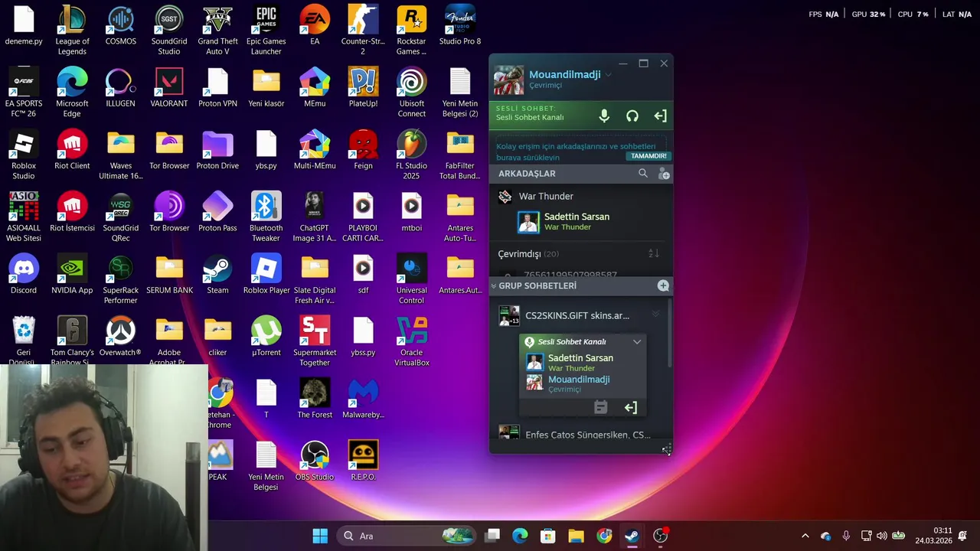Open Steam from taskbar
This screenshot has height=551, width=980.
tap(632, 536)
